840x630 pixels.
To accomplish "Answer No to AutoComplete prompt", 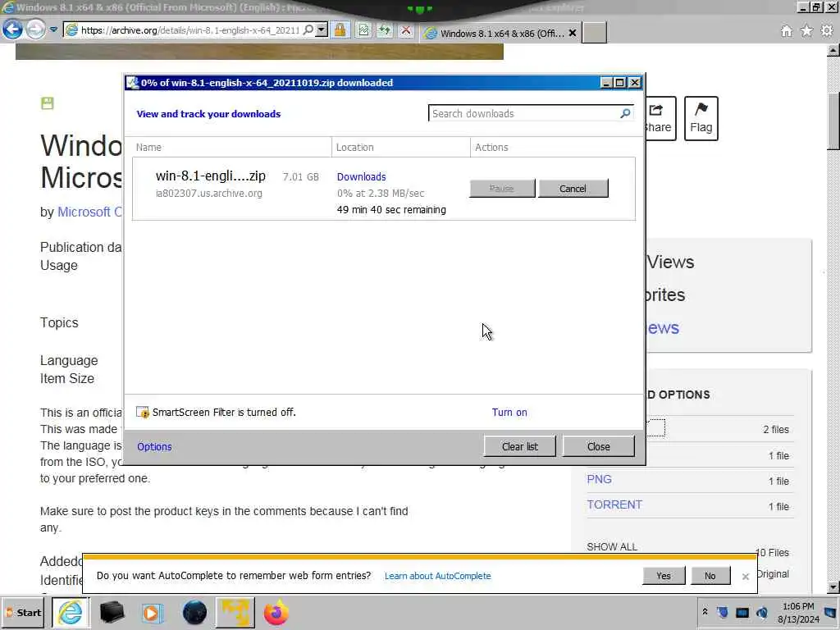I will click(x=710, y=575).
